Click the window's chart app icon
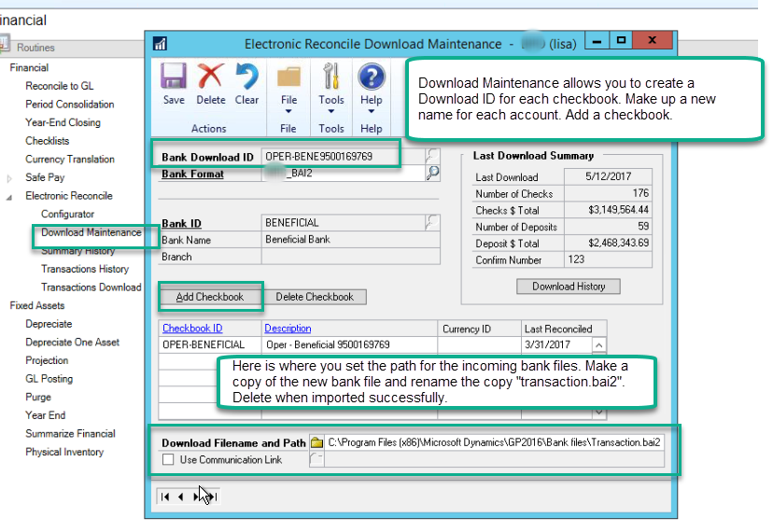 pos(160,44)
